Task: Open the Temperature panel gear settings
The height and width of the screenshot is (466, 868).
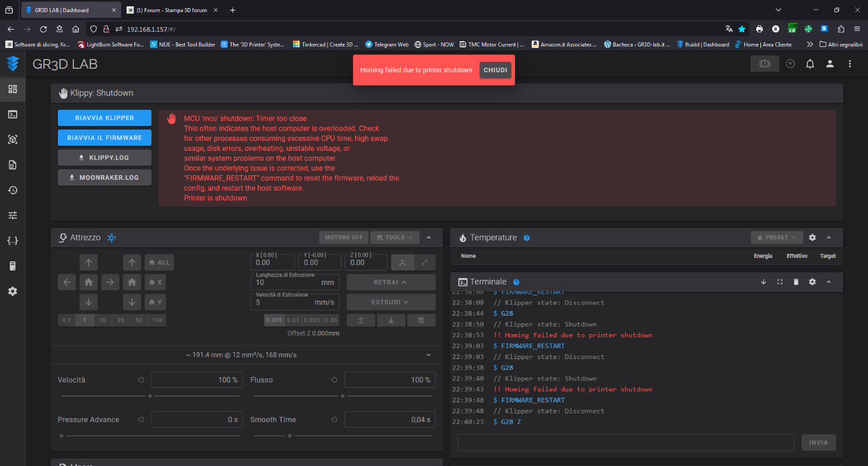Action: (x=812, y=238)
